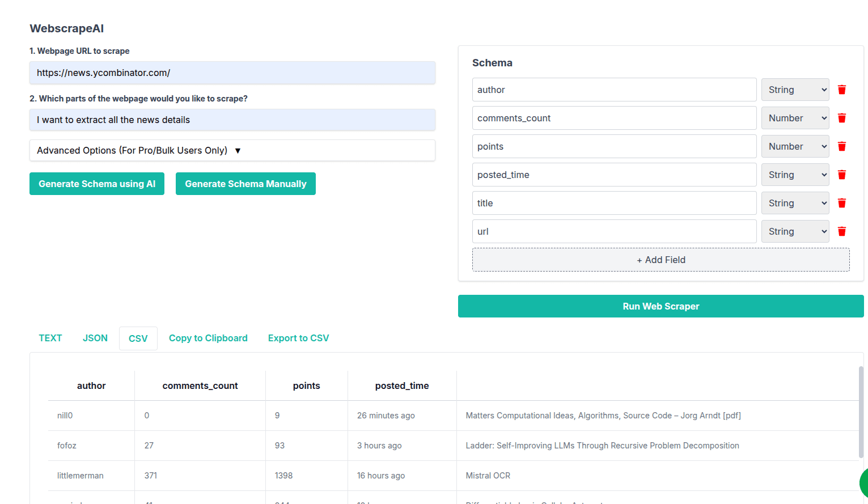Click the 26 minutes ago cell
Screen dimensions: 868x504
tap(402, 416)
